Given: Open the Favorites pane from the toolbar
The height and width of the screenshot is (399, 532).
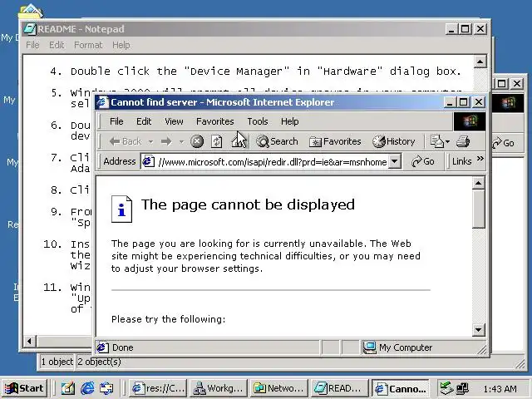Looking at the screenshot, I should (335, 141).
